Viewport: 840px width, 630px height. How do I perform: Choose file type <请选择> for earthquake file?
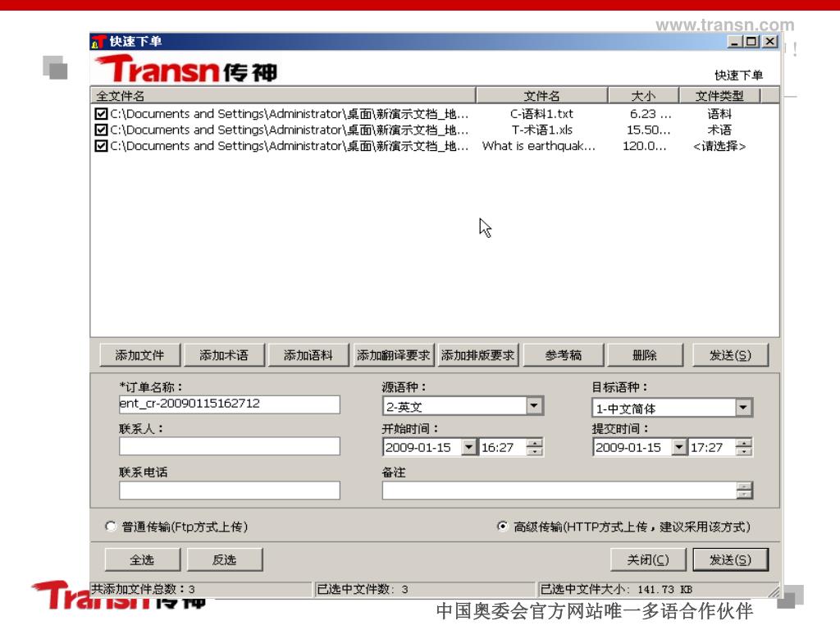click(x=719, y=146)
